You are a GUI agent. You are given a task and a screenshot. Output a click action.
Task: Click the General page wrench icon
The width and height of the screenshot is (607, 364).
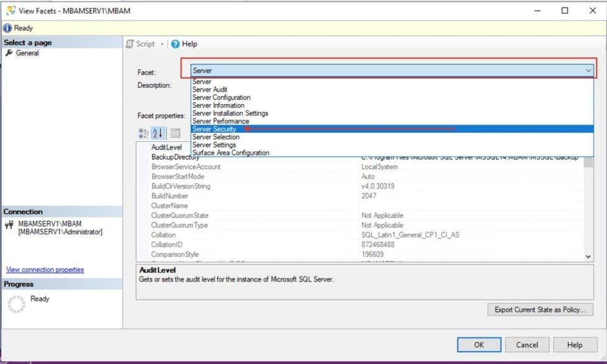pyautogui.click(x=9, y=53)
